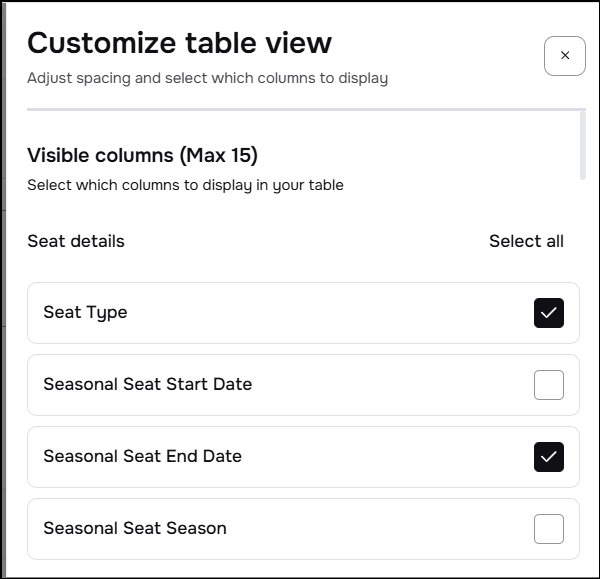
Task: Click the Adjust spacing subtitle text
Action: click(207, 78)
